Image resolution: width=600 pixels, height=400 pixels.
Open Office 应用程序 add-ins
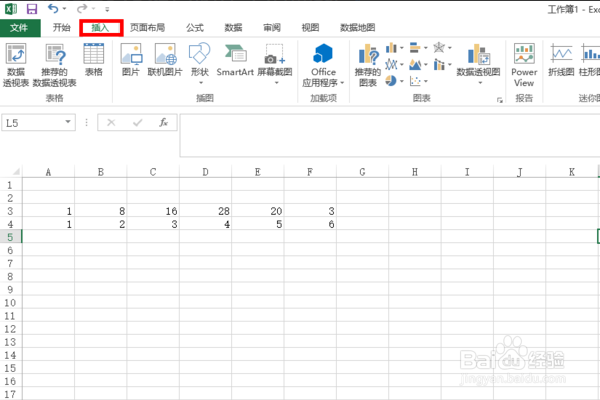click(323, 65)
